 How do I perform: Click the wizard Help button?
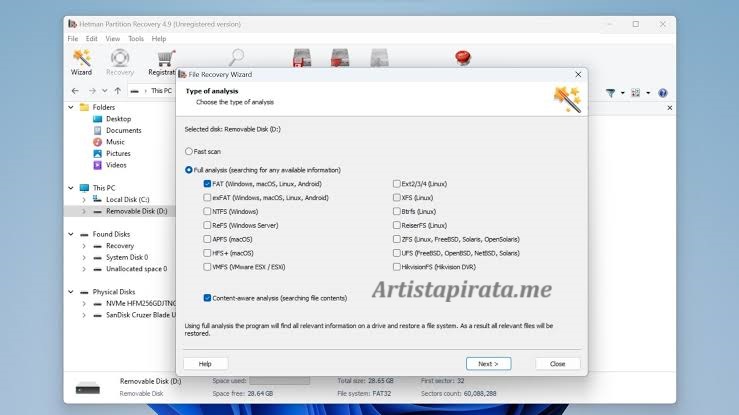pos(205,364)
